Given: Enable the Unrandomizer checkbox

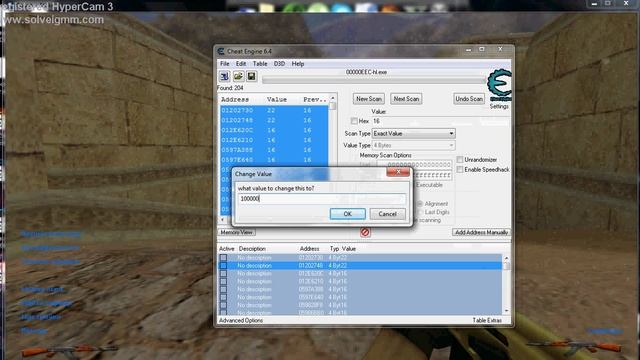Looking at the screenshot, I should click(460, 160).
